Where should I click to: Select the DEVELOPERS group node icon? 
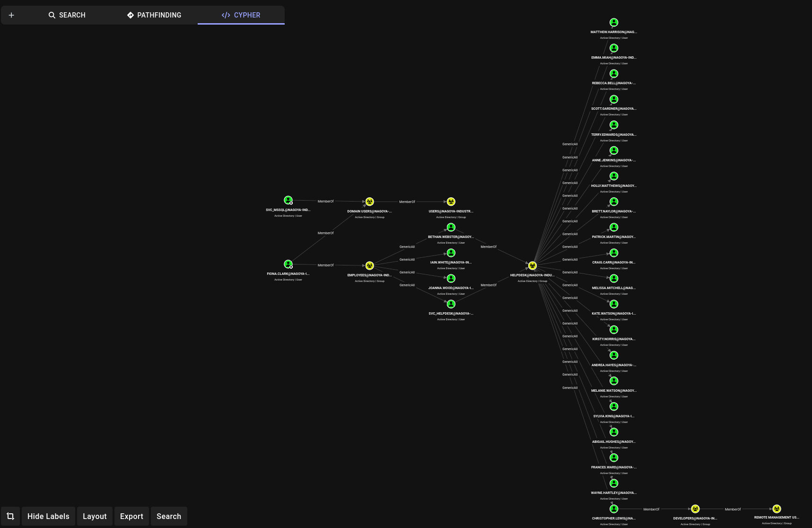click(x=695, y=509)
